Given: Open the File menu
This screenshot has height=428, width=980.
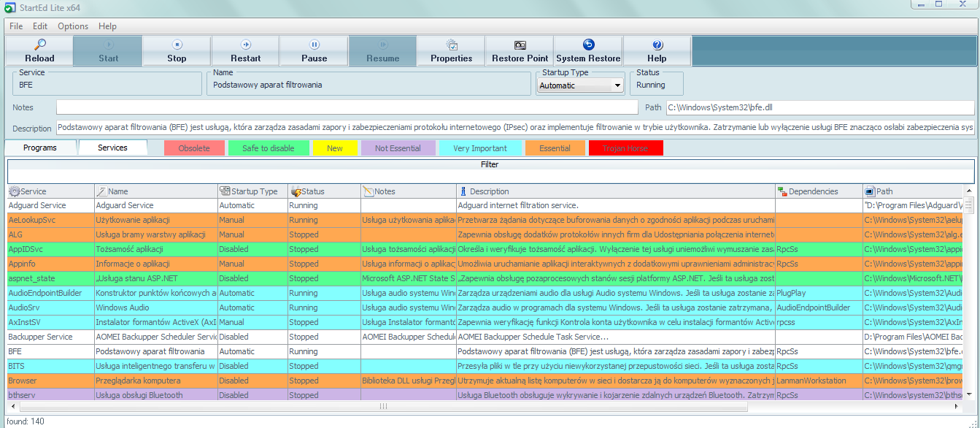Looking at the screenshot, I should pyautogui.click(x=16, y=26).
